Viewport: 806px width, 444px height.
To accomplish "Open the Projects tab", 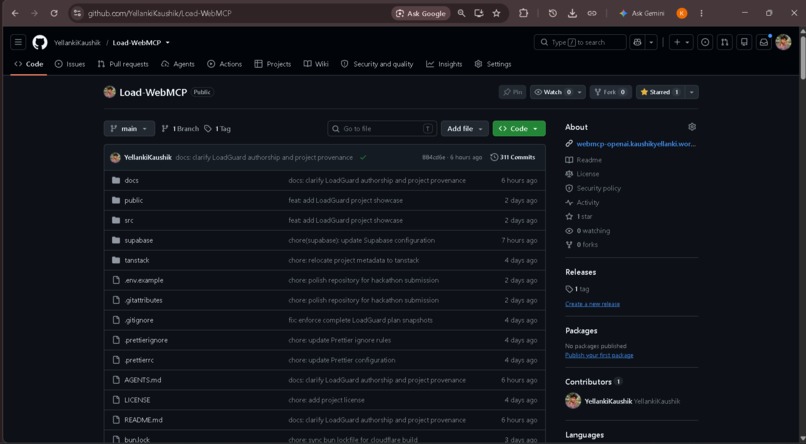I will (273, 64).
